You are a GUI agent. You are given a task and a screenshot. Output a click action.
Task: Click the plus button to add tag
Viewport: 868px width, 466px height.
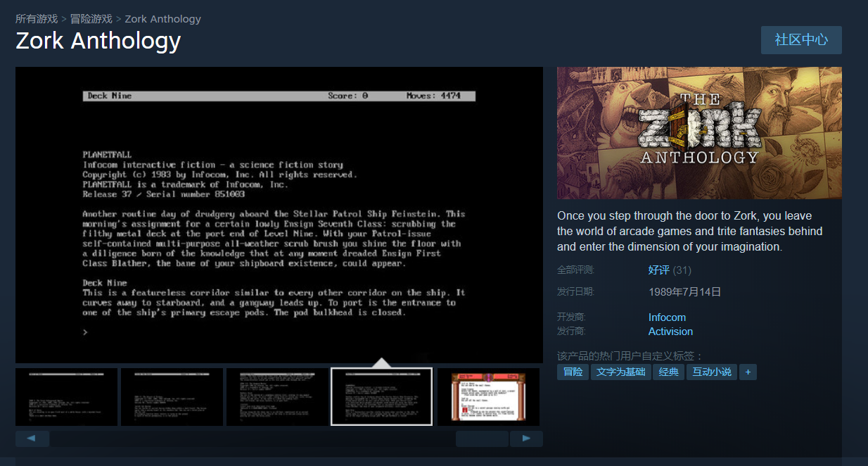(x=748, y=372)
